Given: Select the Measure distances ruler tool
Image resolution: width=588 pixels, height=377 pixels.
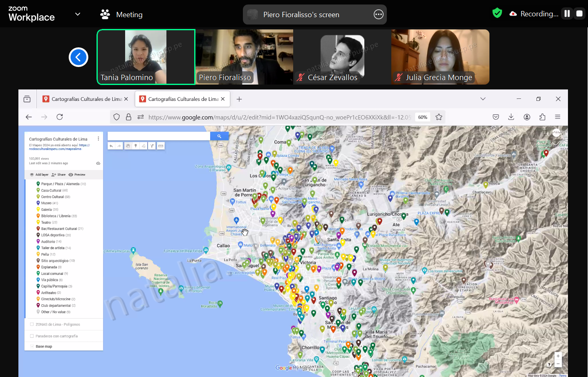Looking at the screenshot, I should (x=161, y=146).
